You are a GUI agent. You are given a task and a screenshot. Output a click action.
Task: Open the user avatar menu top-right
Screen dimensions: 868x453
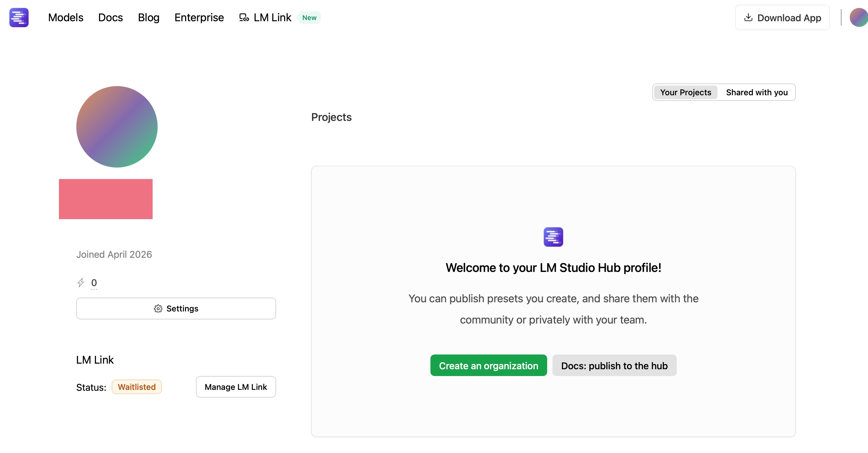859,17
